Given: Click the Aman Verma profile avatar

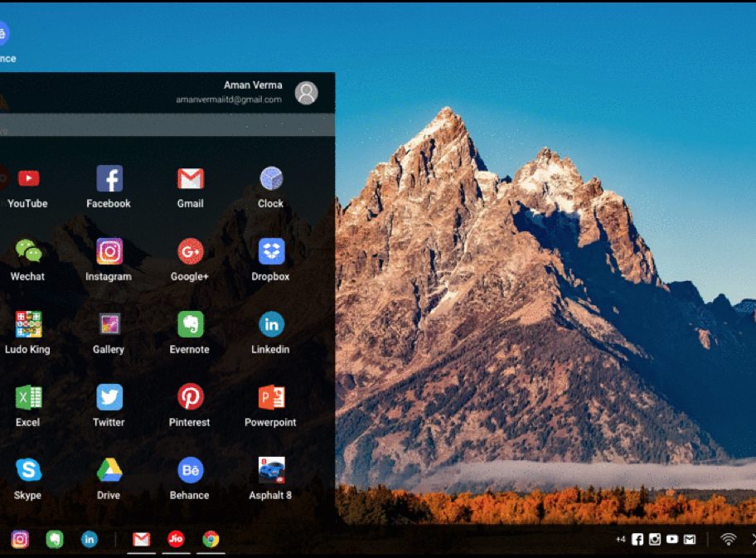Looking at the screenshot, I should (306, 93).
